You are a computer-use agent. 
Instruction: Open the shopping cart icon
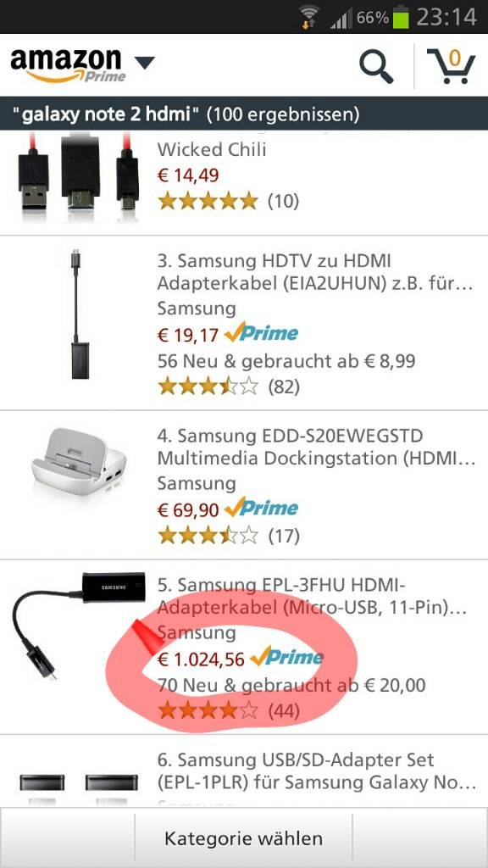click(451, 66)
